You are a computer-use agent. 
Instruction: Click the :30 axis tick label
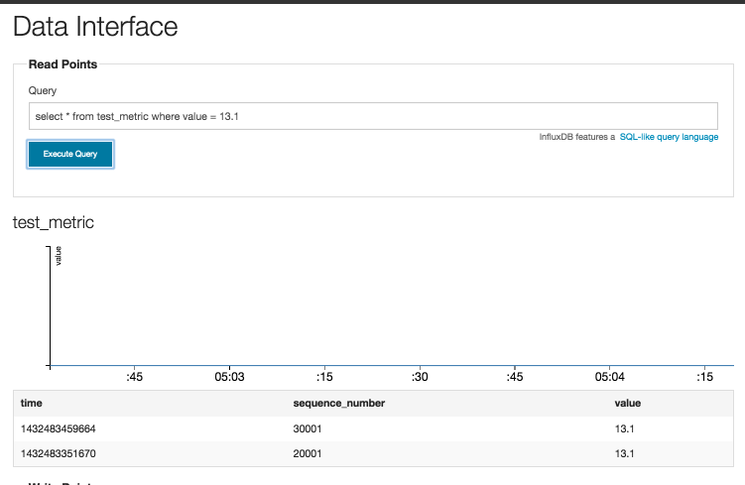(420, 377)
